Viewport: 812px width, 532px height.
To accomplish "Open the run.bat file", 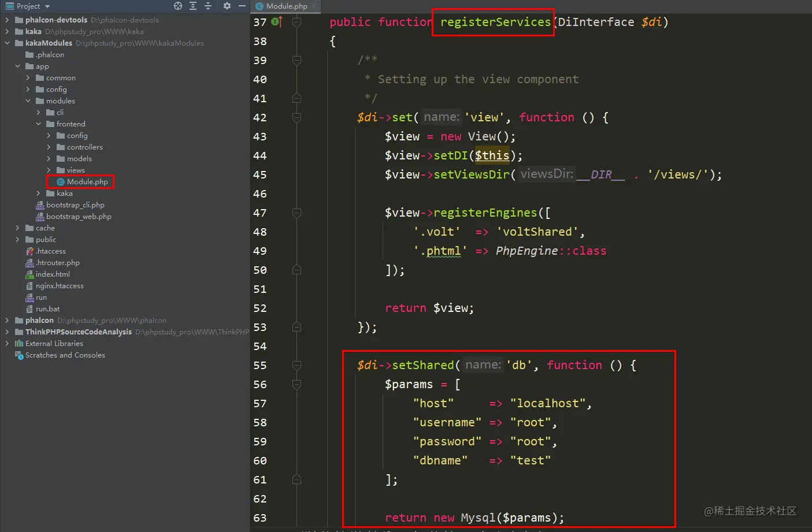I will pyautogui.click(x=42, y=308).
